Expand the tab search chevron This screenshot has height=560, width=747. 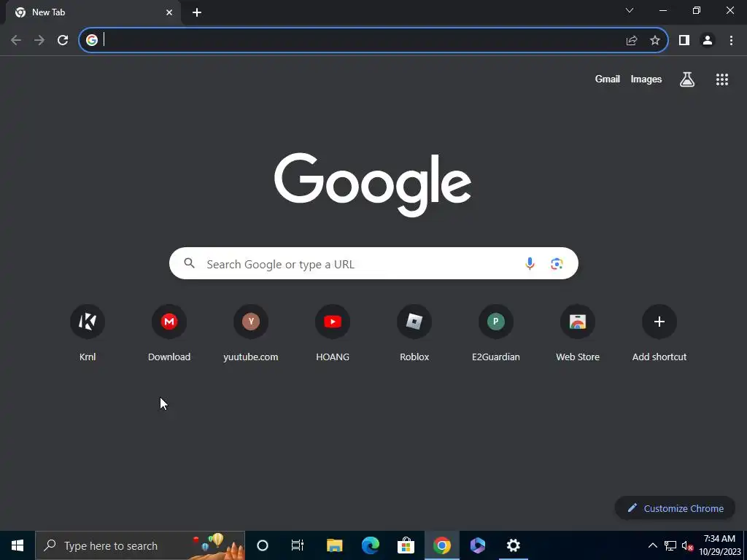pos(630,10)
